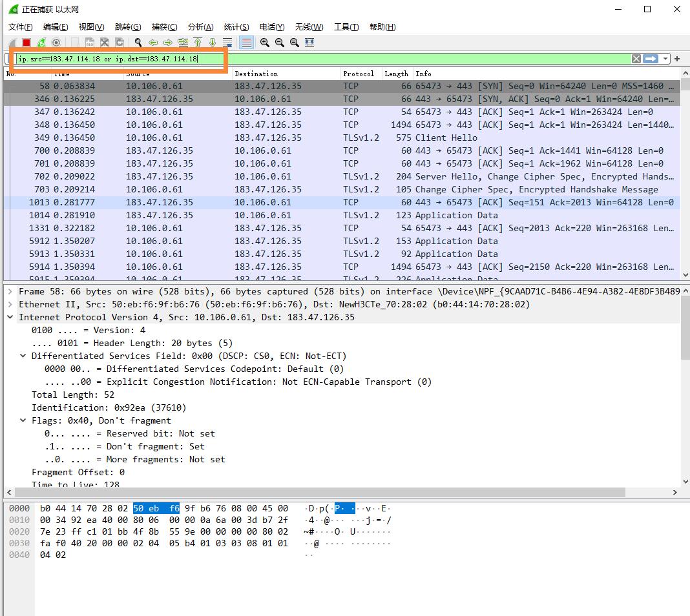Collapse Differentiated Services Field node

[23, 356]
